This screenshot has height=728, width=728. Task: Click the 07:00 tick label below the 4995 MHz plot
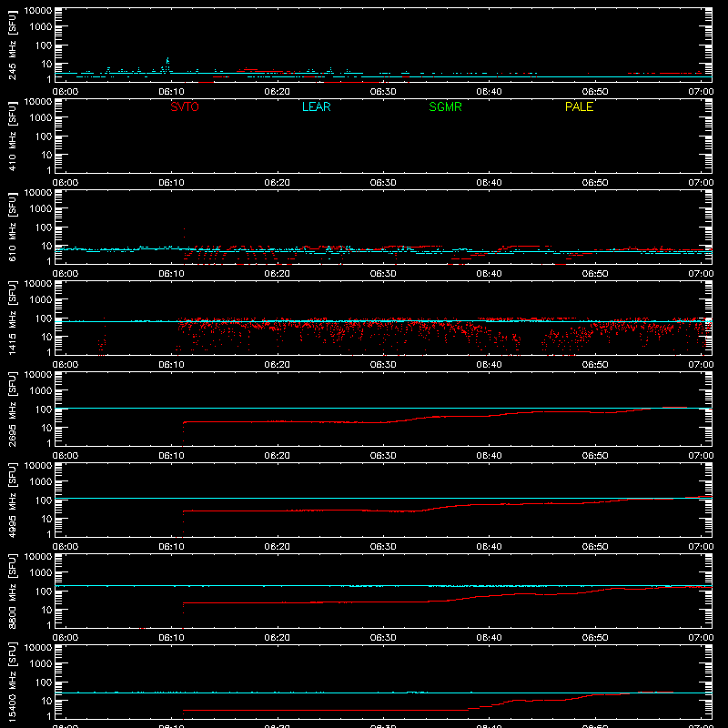point(701,547)
